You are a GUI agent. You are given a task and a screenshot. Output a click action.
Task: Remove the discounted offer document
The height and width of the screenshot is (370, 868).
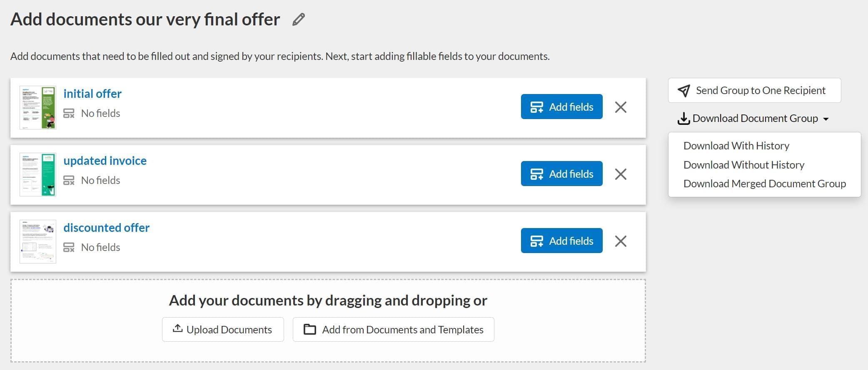click(621, 241)
